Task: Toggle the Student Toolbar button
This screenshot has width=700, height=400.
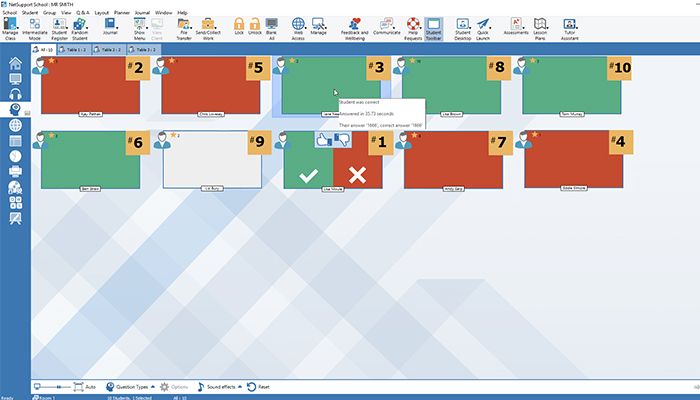Action: [x=433, y=29]
